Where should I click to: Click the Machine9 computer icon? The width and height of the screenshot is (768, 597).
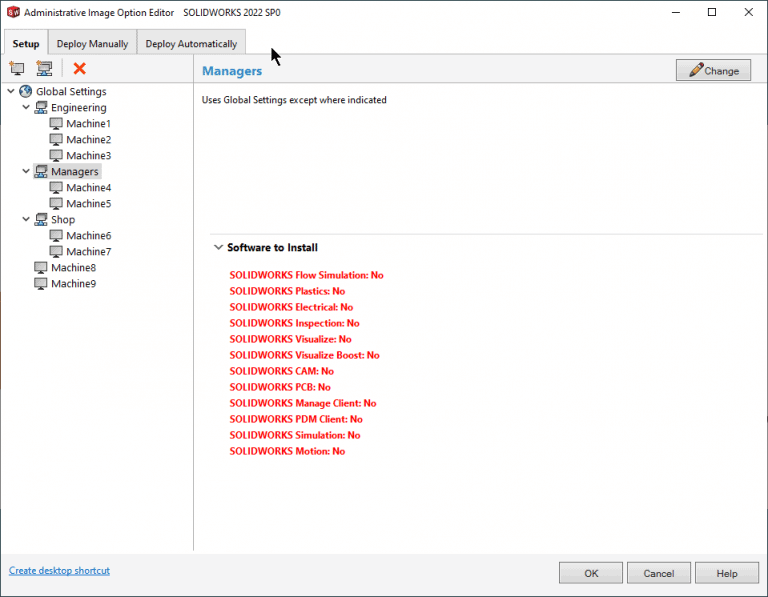pos(41,284)
